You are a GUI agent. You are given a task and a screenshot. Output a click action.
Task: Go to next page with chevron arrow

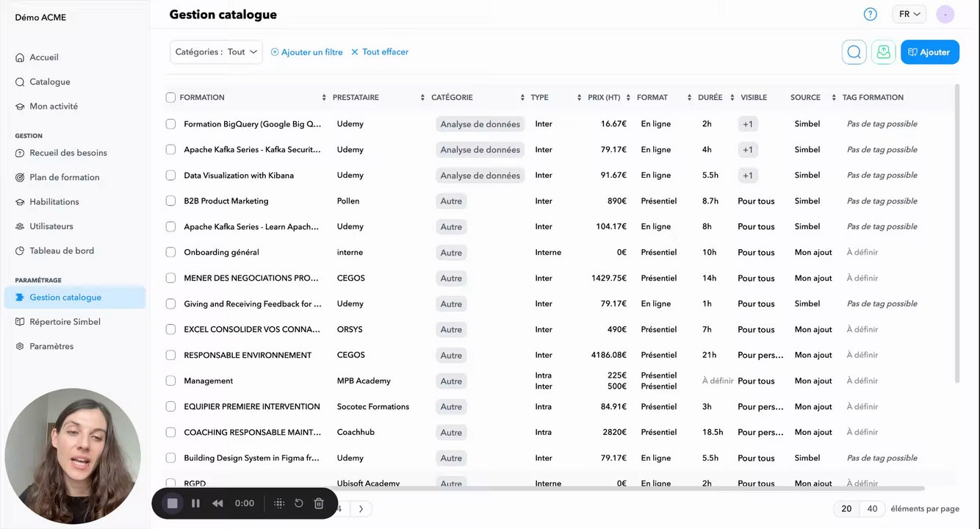click(x=361, y=508)
